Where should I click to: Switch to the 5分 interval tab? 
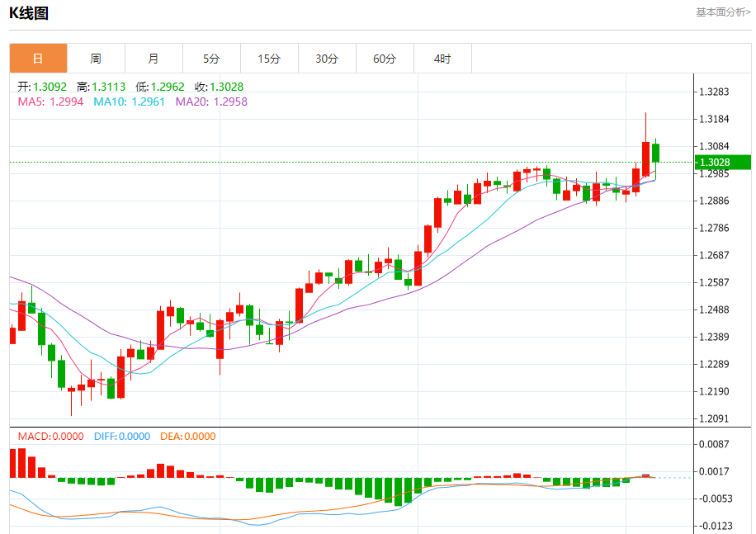pyautogui.click(x=211, y=59)
